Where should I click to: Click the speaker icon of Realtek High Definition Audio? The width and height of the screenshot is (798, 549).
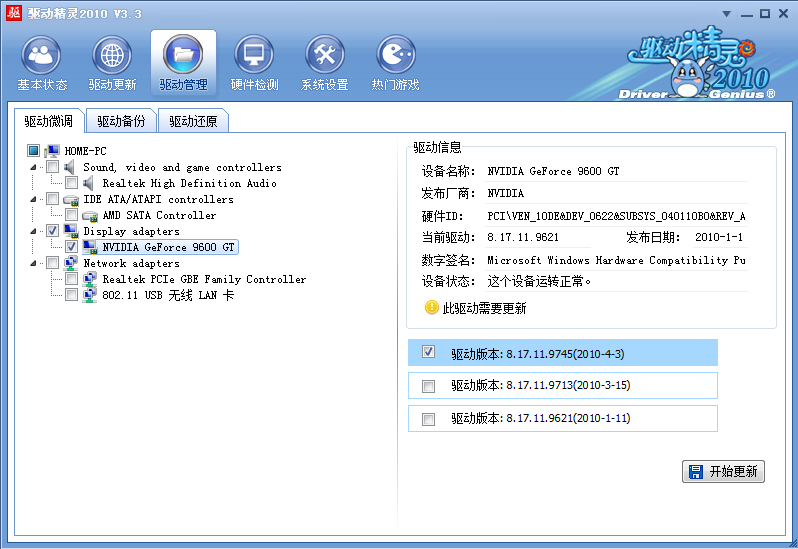89,183
